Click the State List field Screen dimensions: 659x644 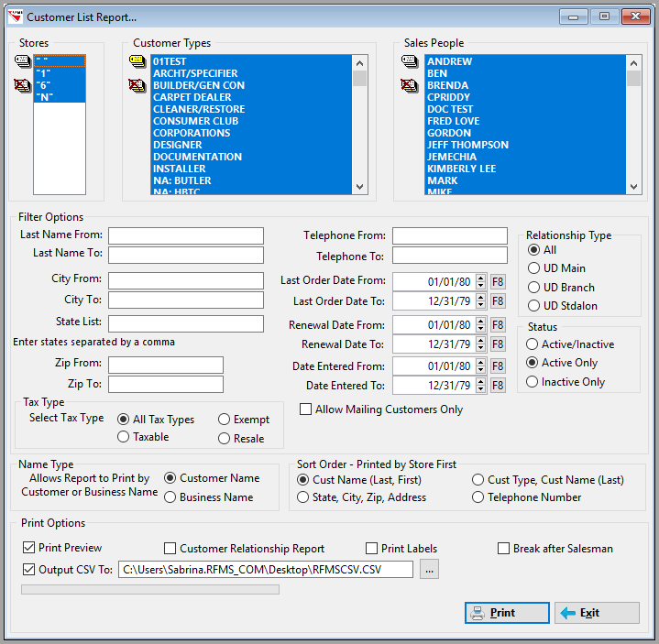coord(186,324)
